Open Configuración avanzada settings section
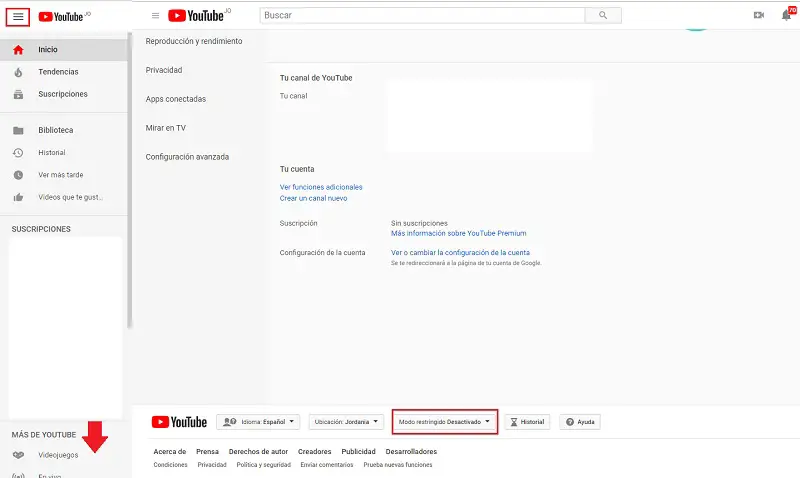800x478 pixels. click(x=187, y=157)
